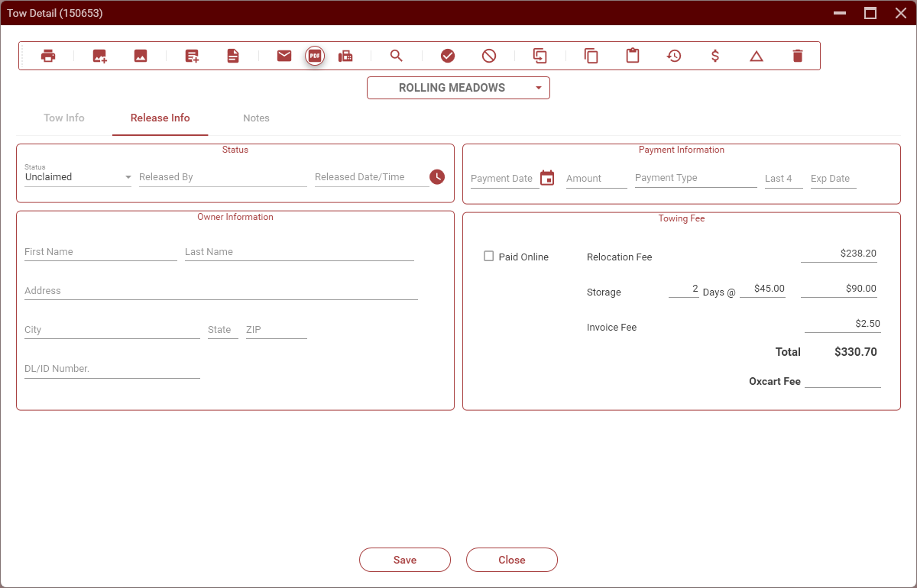917x588 pixels.
Task: Click the checkmark circle icon
Action: pos(448,56)
